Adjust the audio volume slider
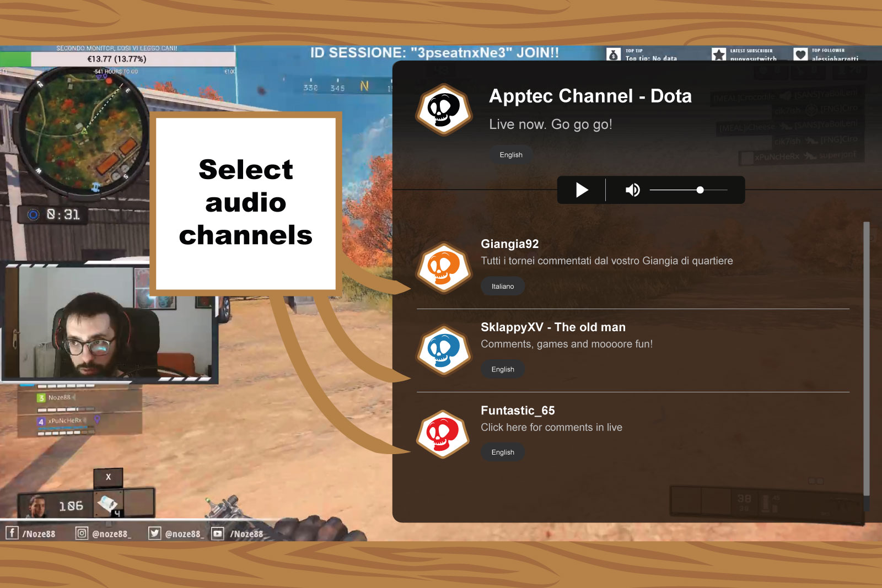The width and height of the screenshot is (882, 588). [x=689, y=190]
